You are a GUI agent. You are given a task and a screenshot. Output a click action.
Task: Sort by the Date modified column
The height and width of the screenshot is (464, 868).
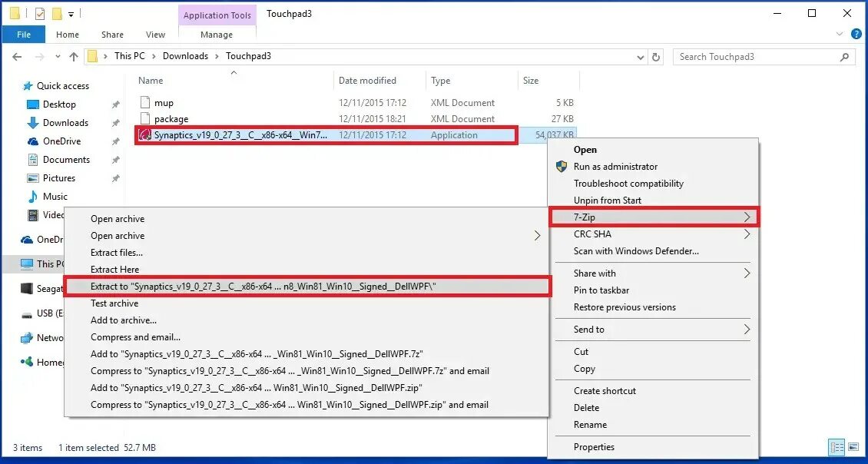click(368, 81)
